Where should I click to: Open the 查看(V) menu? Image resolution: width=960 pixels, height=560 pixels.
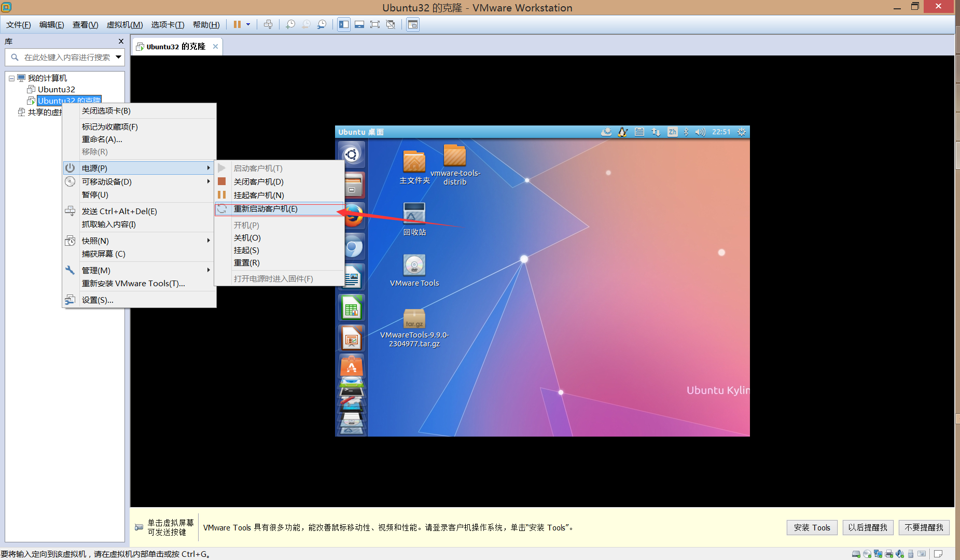[85, 25]
